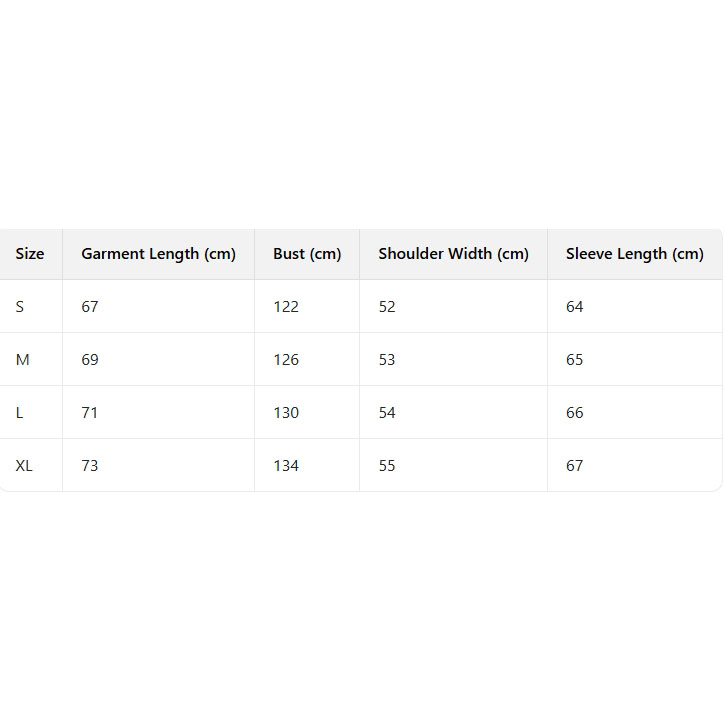
Task: Click shoulder width value 54
Action: tap(387, 413)
